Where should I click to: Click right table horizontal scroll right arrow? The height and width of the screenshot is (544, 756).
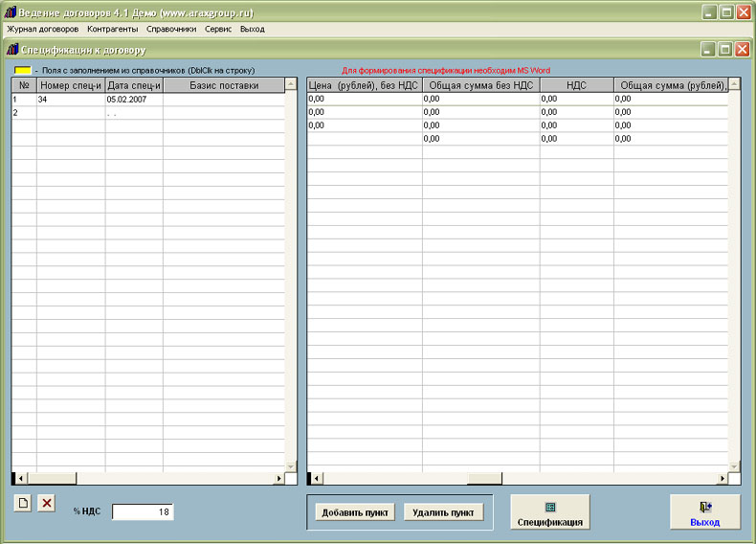(722, 478)
